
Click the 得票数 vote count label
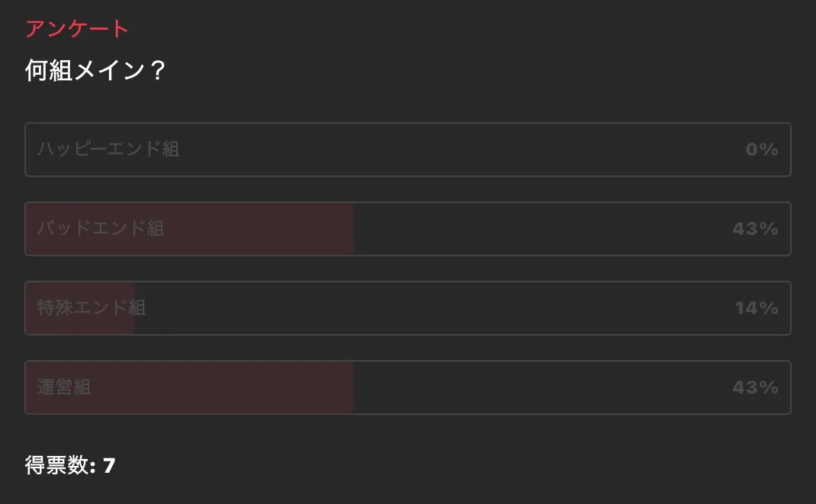tap(57, 465)
